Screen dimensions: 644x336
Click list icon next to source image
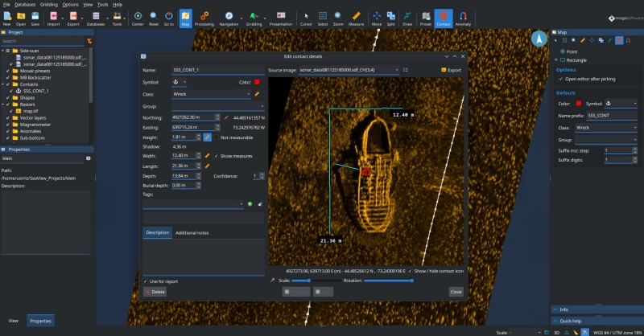click(406, 70)
